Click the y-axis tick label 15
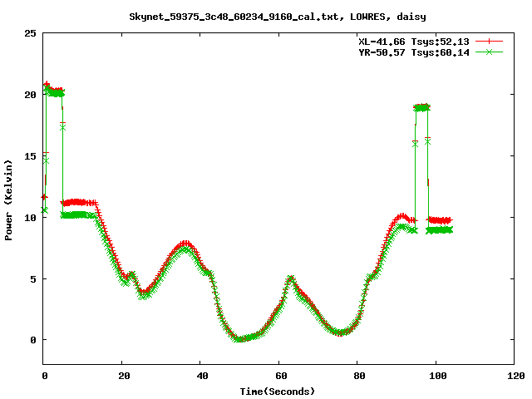Image resolution: width=532 pixels, height=399 pixels. [x=30, y=156]
